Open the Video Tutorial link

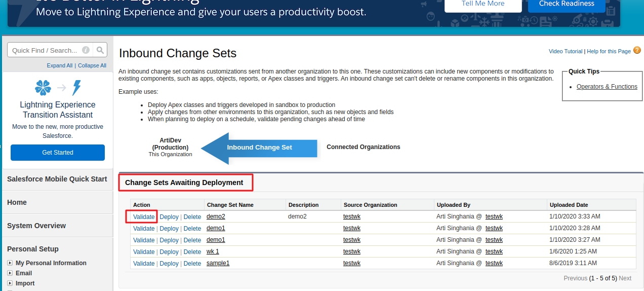(566, 51)
